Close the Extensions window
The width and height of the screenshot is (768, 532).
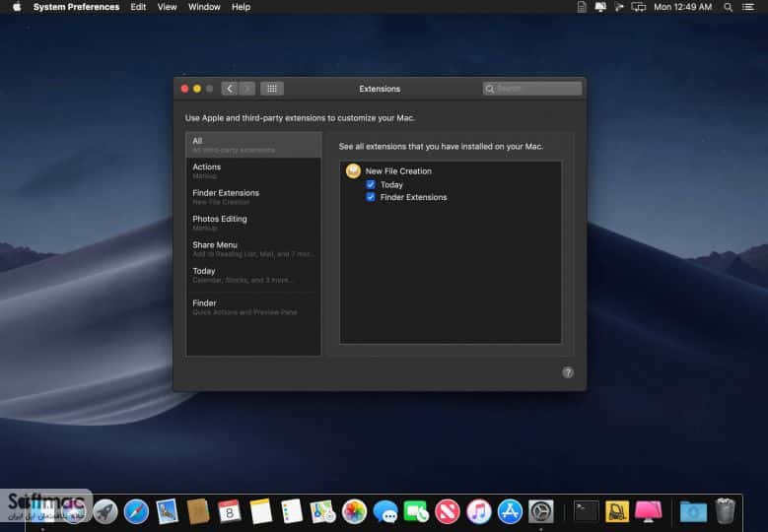coord(184,89)
